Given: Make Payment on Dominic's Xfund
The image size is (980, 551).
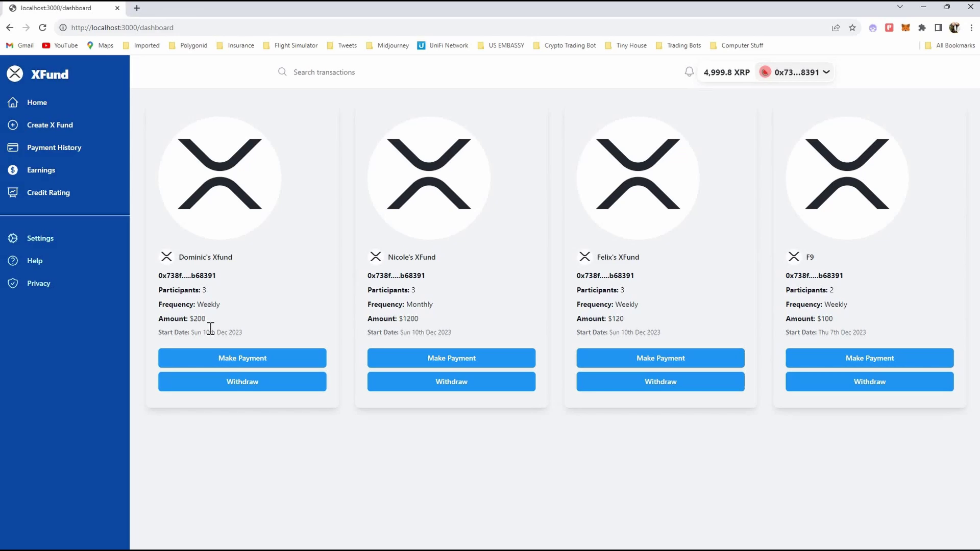Looking at the screenshot, I should tap(242, 358).
